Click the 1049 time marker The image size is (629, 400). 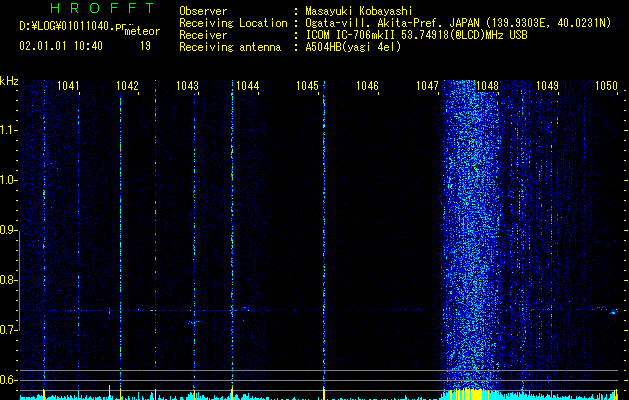pyautogui.click(x=547, y=86)
